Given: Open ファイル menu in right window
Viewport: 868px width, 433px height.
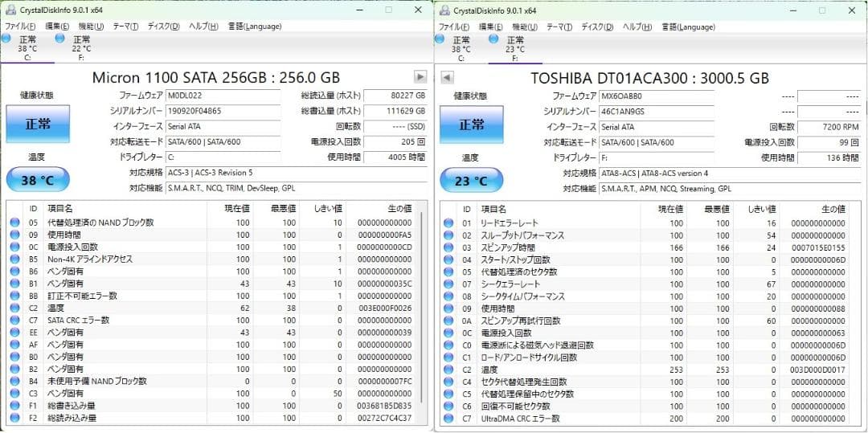Looking at the screenshot, I should 454,27.
